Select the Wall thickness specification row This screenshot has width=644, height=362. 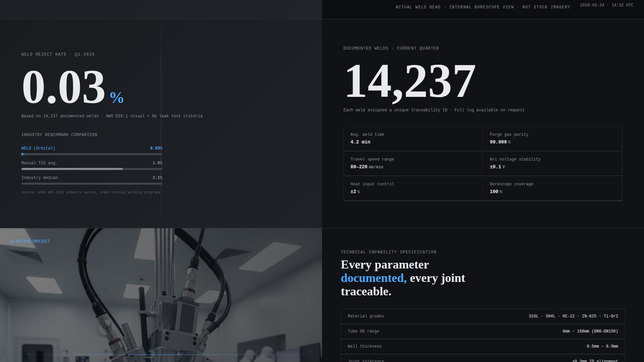point(482,346)
